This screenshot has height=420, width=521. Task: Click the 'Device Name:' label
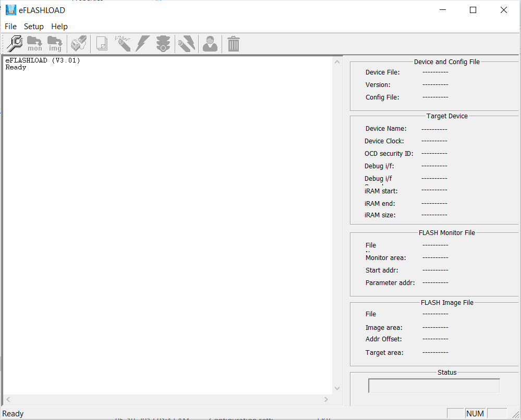pyautogui.click(x=386, y=129)
